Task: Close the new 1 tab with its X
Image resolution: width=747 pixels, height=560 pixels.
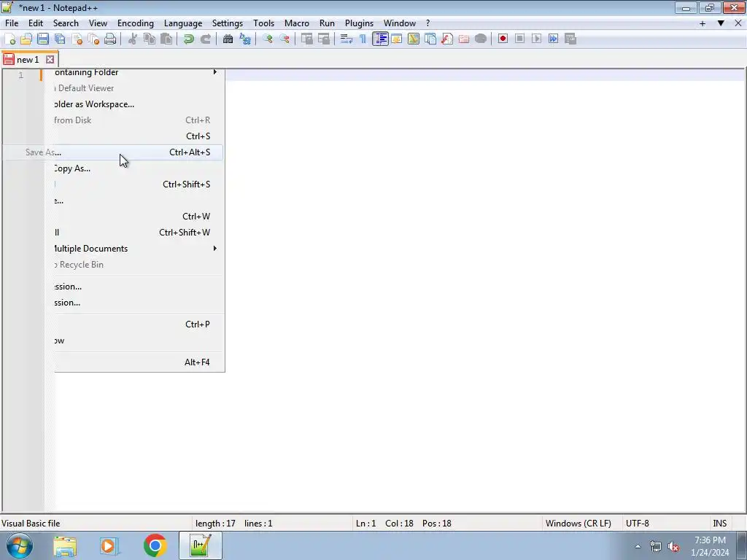Action: tap(50, 60)
